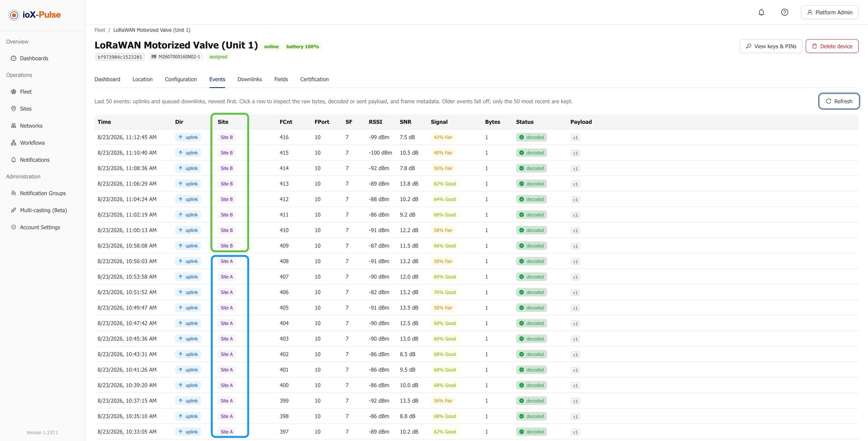Click the decoded status badge for FCnt 408

[x=531, y=261]
